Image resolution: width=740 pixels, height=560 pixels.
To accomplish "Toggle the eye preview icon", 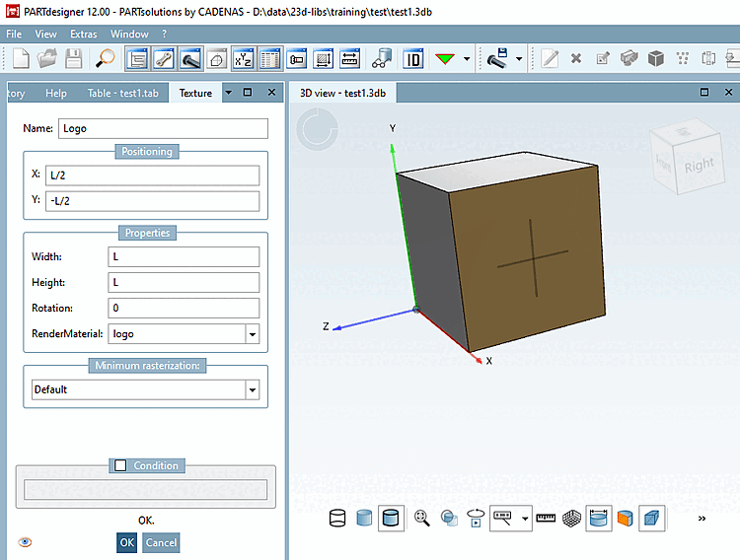I will [x=25, y=542].
